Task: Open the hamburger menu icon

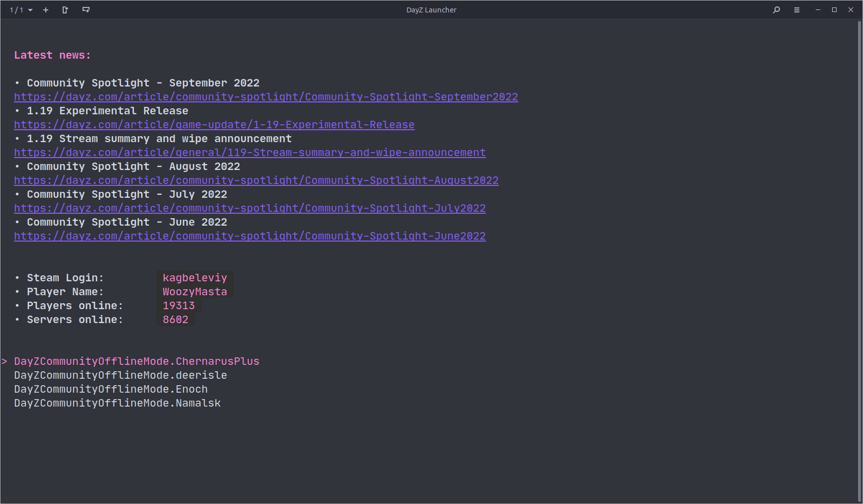Action: [797, 10]
